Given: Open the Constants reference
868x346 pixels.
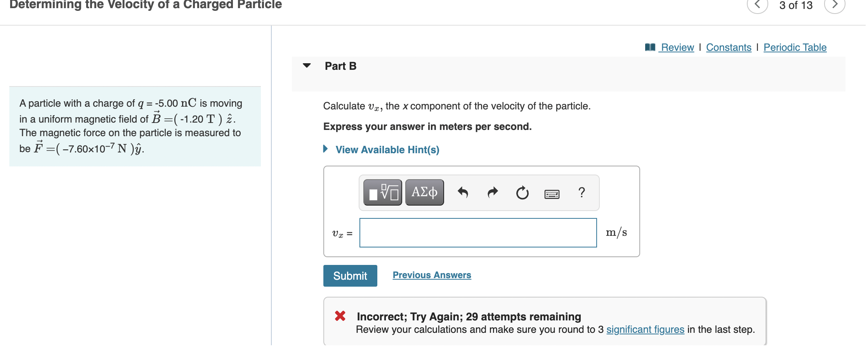Looking at the screenshot, I should pyautogui.click(x=728, y=47).
